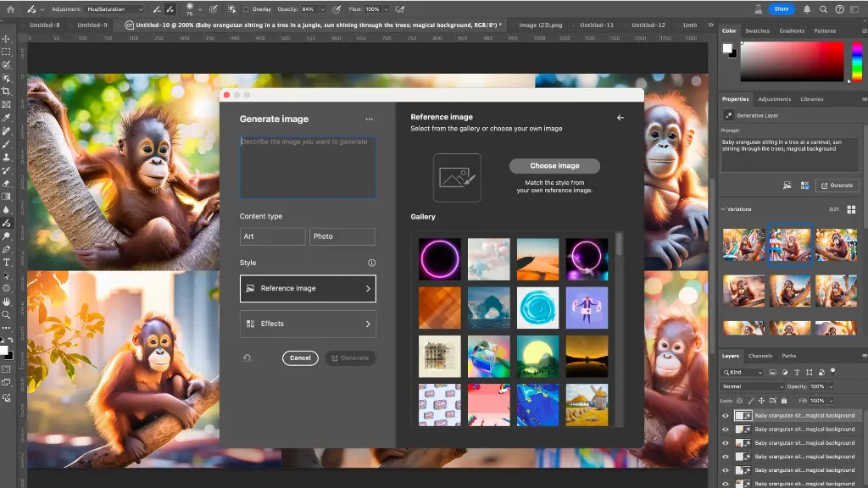Switch to the Channels tab
868x488 pixels.
[760, 356]
